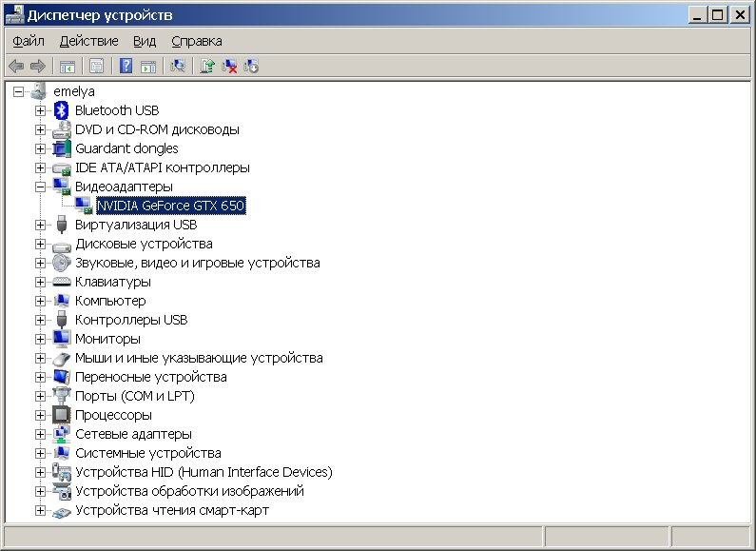Click the IDE ATA/ATAPI контроллеры icon

pos(62,167)
